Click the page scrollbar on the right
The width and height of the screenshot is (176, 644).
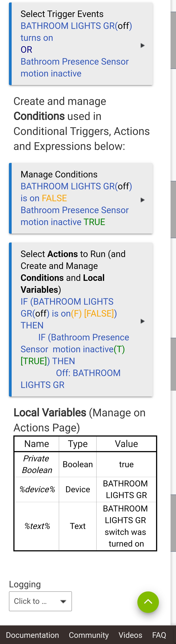pyautogui.click(x=173, y=312)
